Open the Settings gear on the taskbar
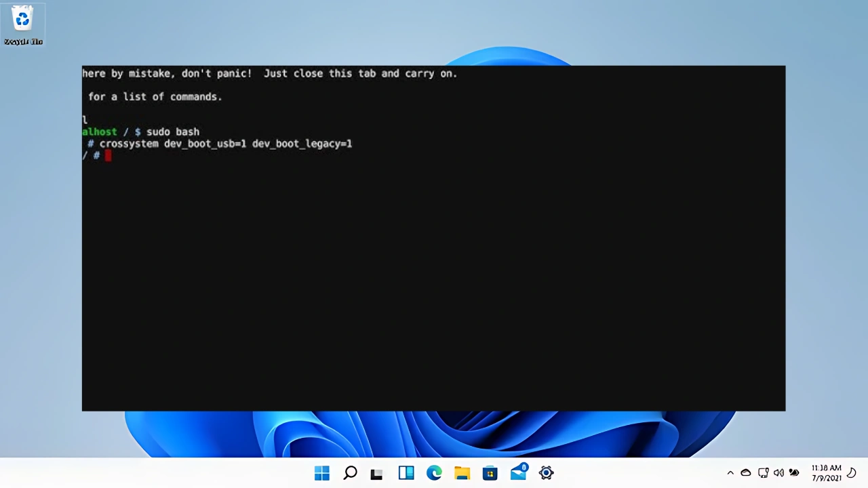 click(546, 473)
